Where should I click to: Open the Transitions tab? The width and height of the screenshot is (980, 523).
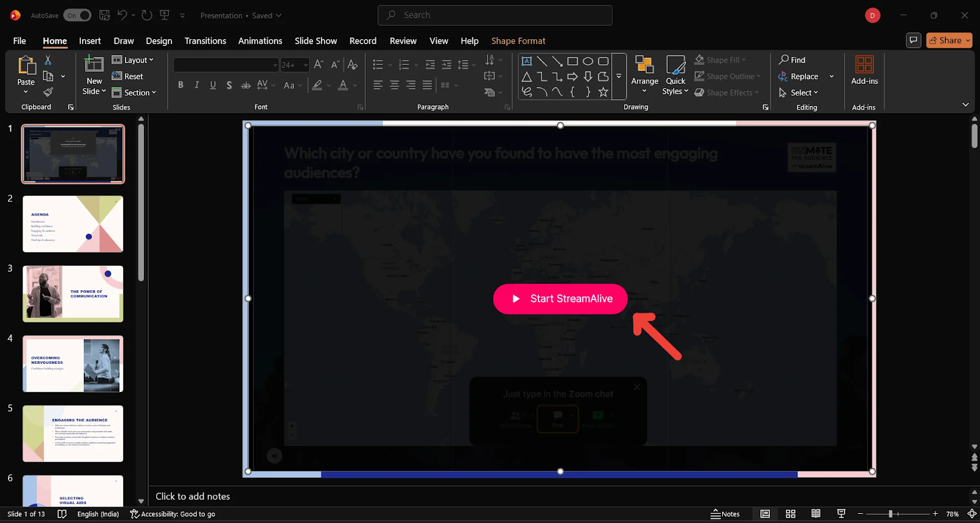tap(205, 41)
